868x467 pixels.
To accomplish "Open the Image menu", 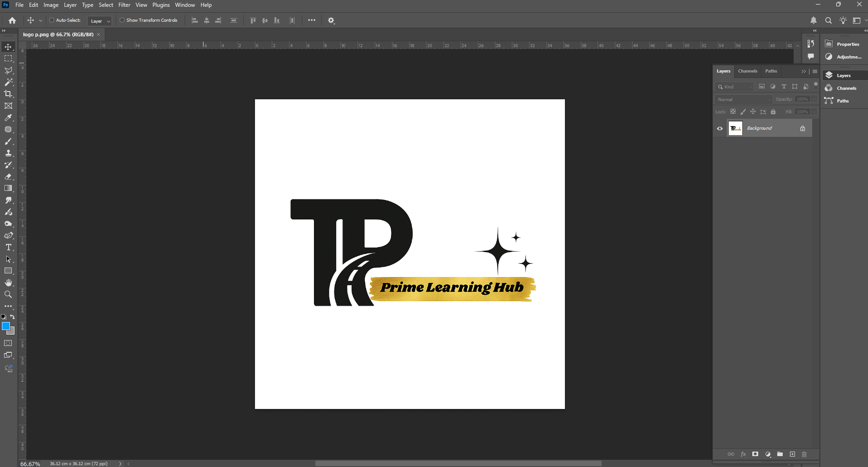I will (x=51, y=5).
